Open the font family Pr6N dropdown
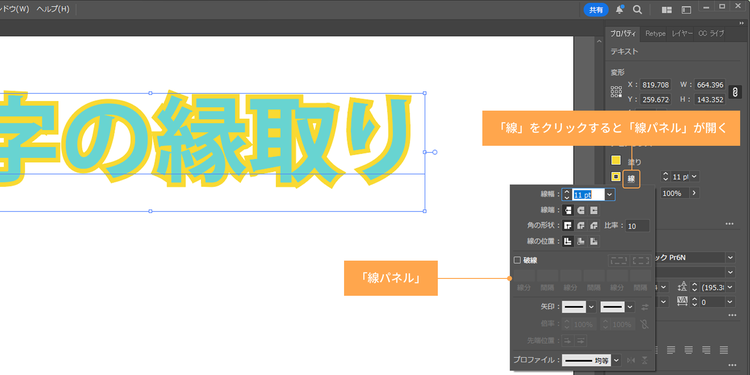 pyautogui.click(x=730, y=257)
